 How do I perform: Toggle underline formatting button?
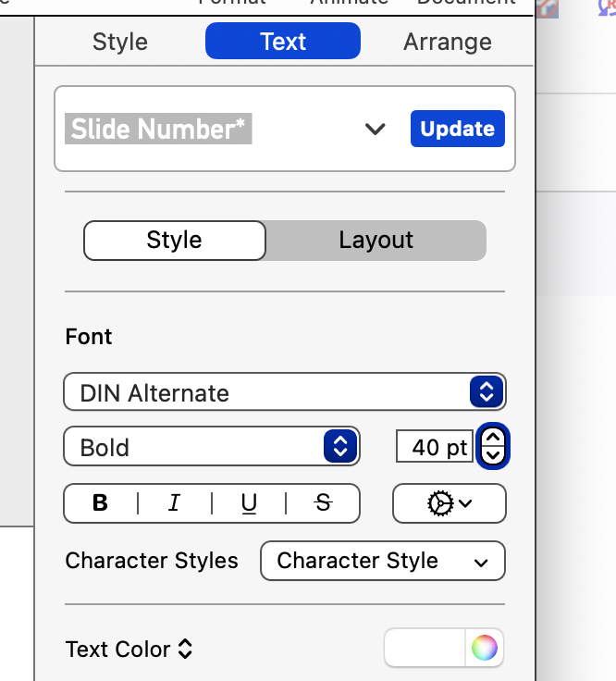pos(249,503)
